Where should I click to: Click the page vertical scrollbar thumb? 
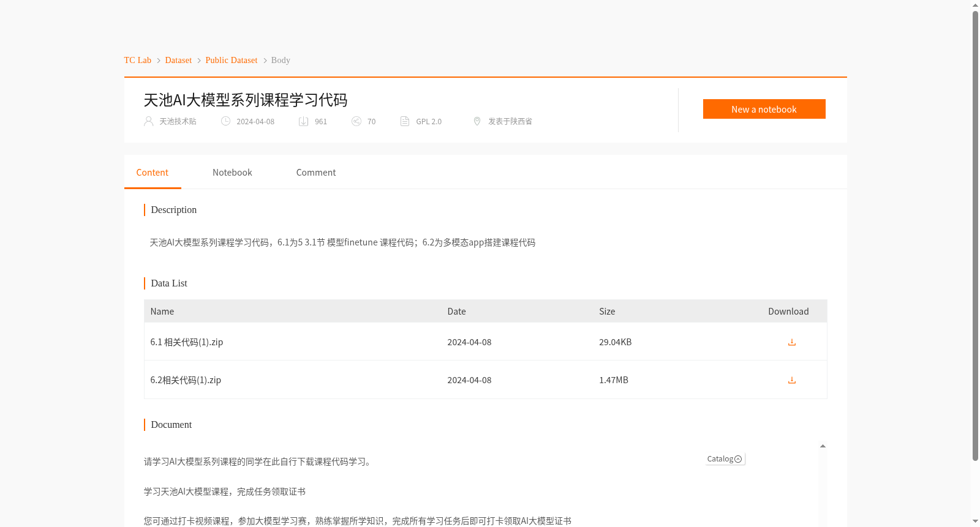tap(975, 235)
